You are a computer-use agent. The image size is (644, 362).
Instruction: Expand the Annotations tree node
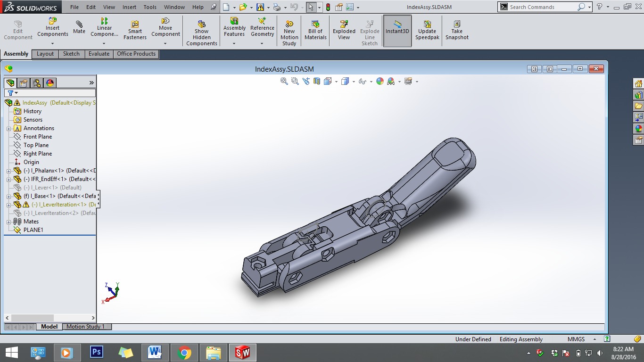point(8,128)
